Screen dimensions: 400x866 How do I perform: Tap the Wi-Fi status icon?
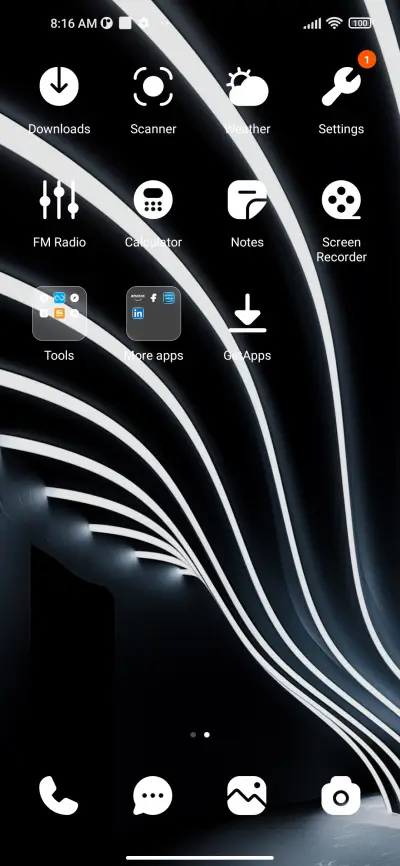click(334, 23)
